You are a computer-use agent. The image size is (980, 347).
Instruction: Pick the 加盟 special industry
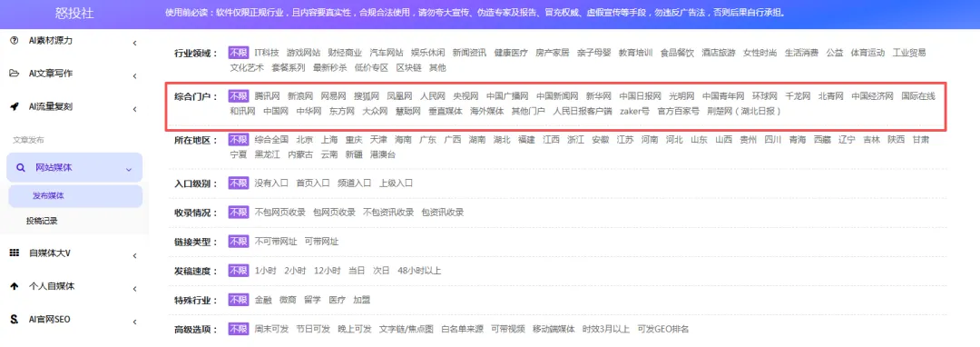(361, 300)
